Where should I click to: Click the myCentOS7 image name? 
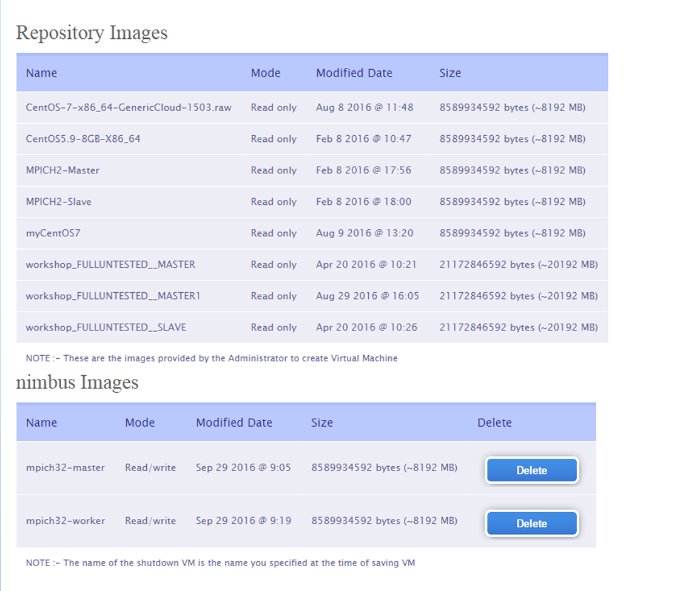click(53, 233)
